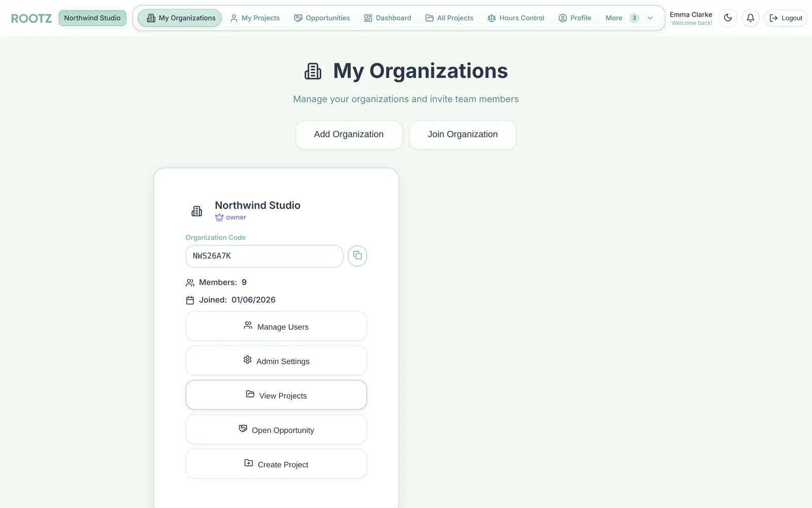The image size is (812, 508).
Task: Click the Emma Clarke user name
Action: [691, 14]
